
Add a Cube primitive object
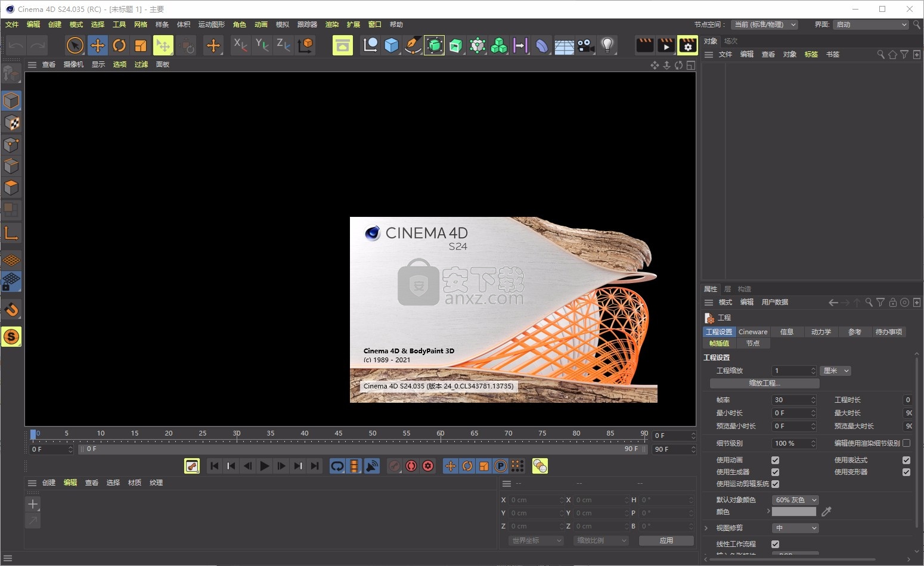point(392,45)
